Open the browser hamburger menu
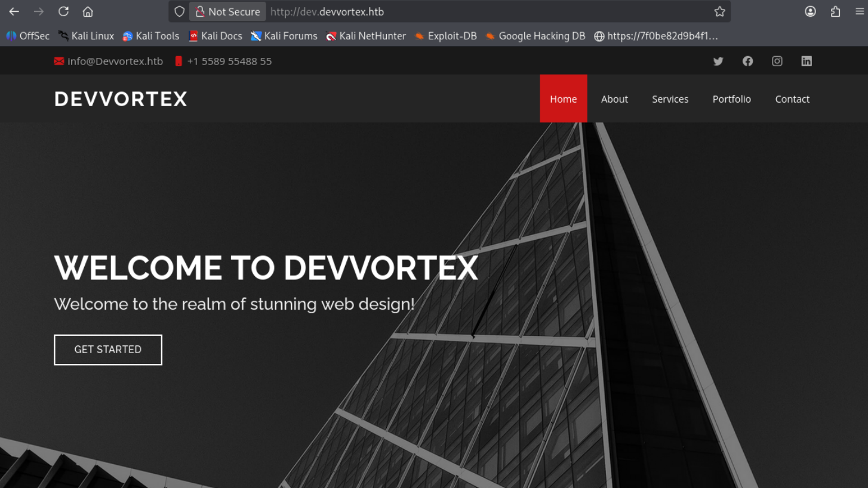 pyautogui.click(x=858, y=11)
